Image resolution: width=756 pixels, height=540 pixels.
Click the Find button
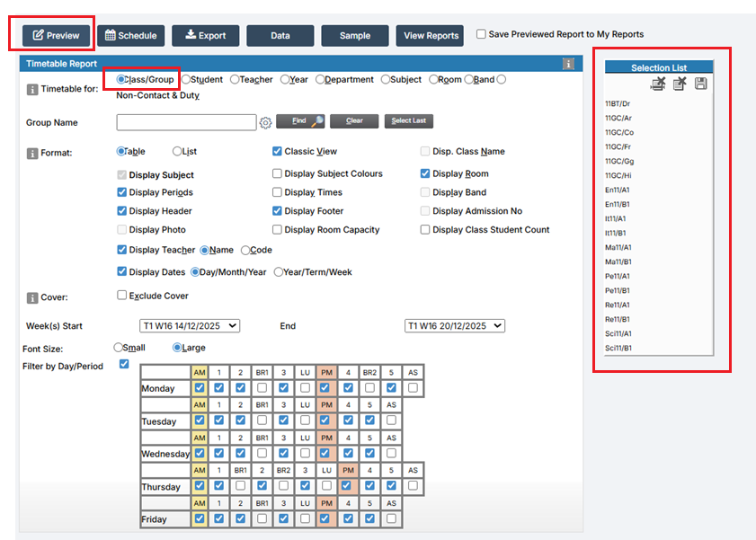299,120
